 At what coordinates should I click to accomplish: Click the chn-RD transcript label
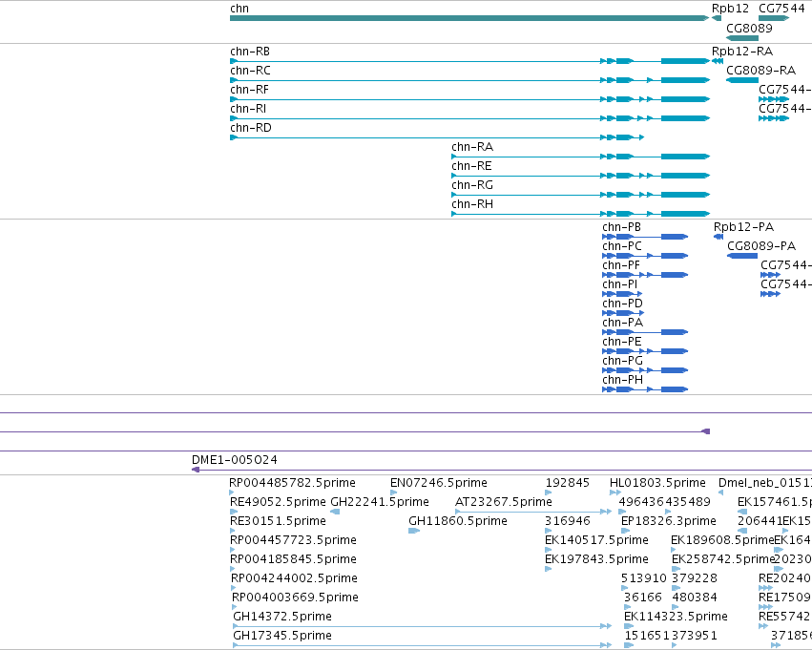(x=251, y=128)
